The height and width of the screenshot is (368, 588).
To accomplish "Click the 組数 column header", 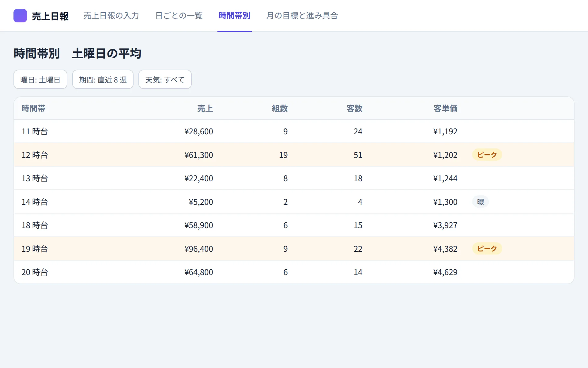I will [280, 109].
